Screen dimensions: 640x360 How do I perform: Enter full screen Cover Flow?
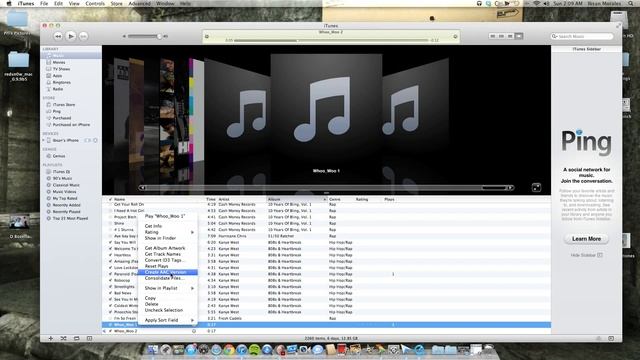click(536, 187)
